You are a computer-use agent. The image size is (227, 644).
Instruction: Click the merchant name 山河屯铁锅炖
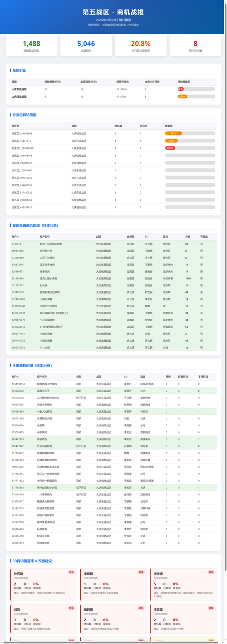[47, 257]
